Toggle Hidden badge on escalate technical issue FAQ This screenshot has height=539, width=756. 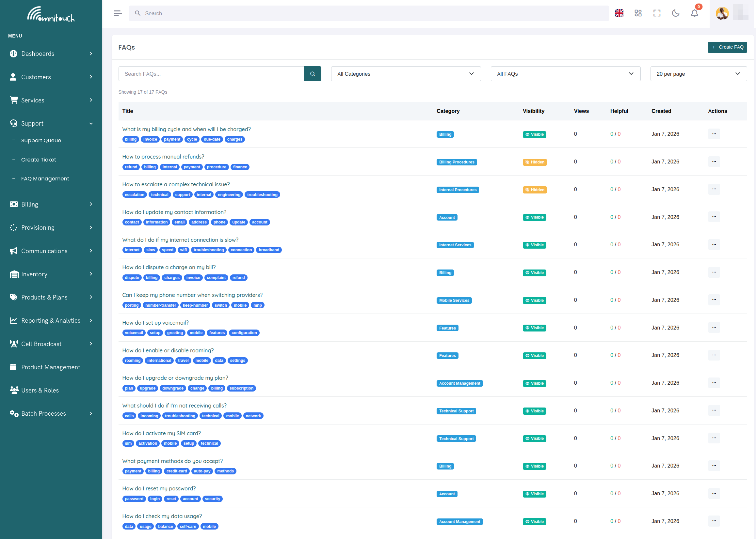[x=535, y=190]
